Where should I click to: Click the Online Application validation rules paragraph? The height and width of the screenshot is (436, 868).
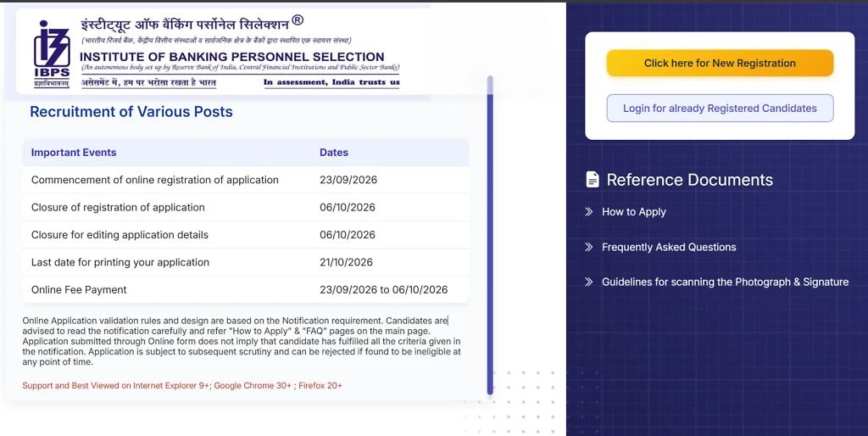(242, 341)
